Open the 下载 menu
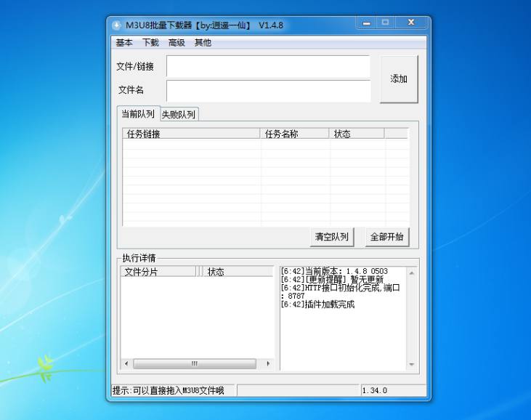 pos(150,43)
